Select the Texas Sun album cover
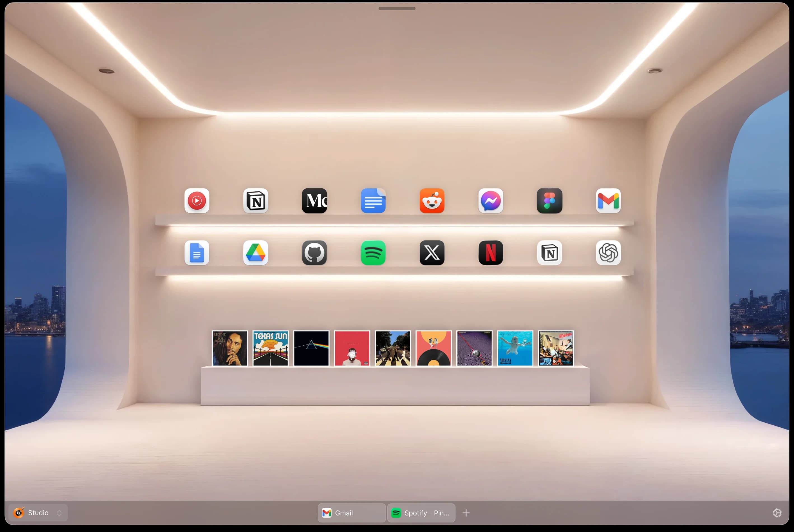The image size is (794, 532). point(270,348)
